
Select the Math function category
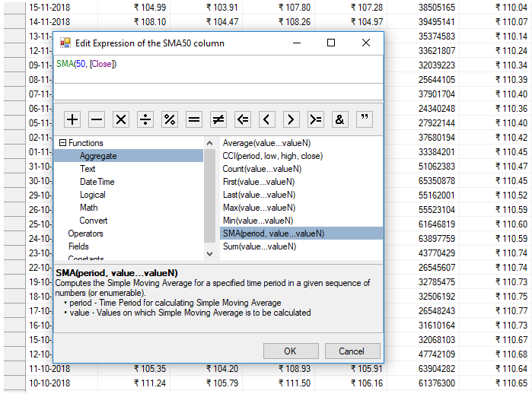88,208
